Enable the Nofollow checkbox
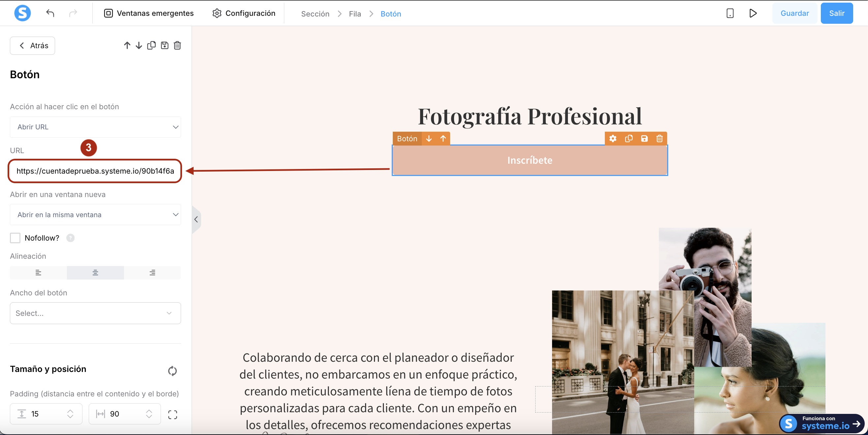Screen dimensions: 868x435 [x=15, y=238]
